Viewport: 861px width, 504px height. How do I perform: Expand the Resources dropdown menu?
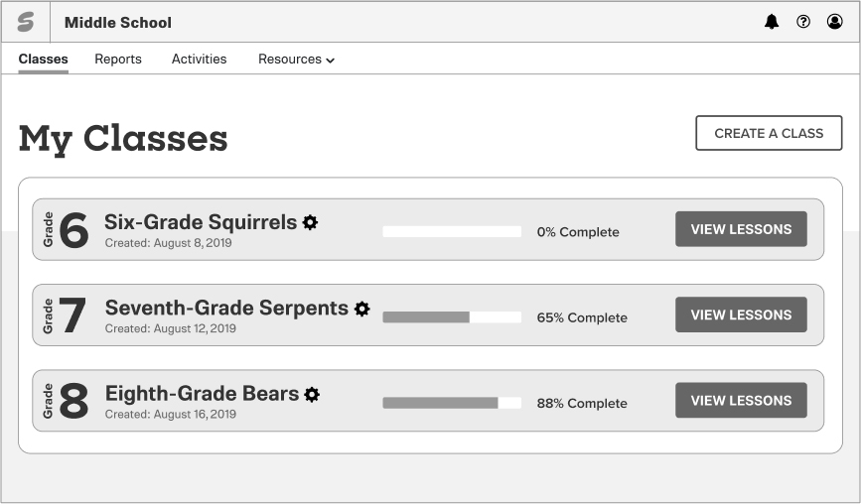pos(296,60)
